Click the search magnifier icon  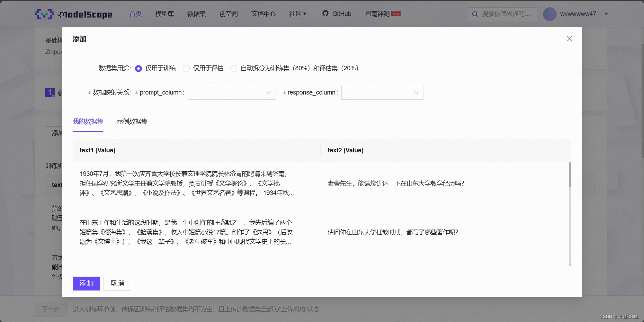pyautogui.click(x=475, y=14)
